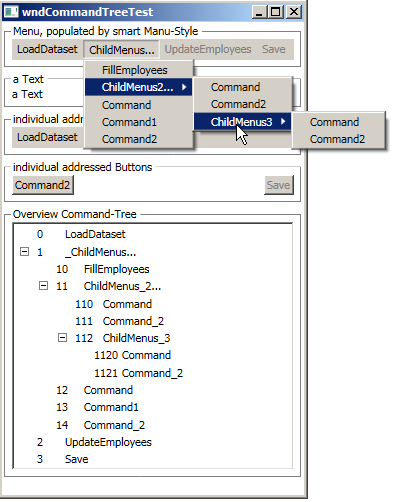This screenshot has width=396, height=502.
Task: Click the Command2 button
Action: click(x=43, y=185)
